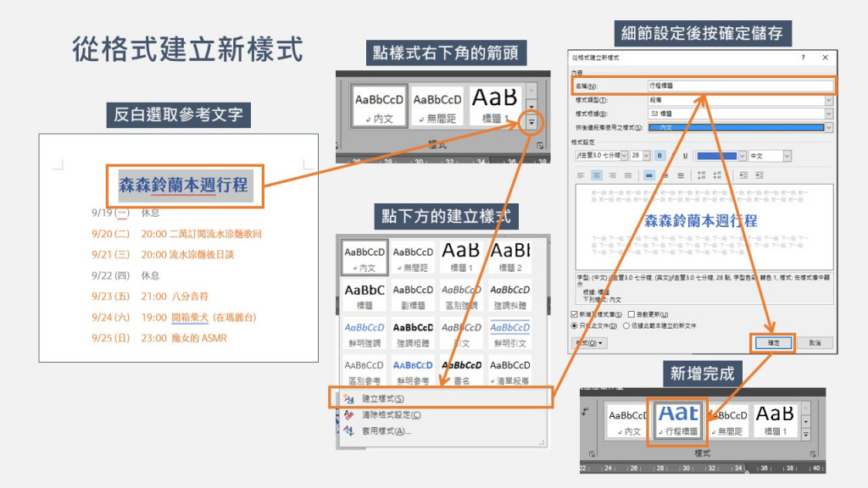The width and height of the screenshot is (868, 488).
Task: Click heading text 森森鈴蘭本週行程 in document
Action: pyautogui.click(x=183, y=185)
